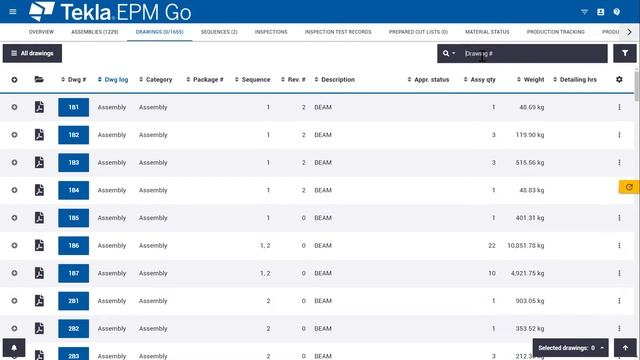Expand the Selected drawings panel
Viewport: 640px width, 360px height.
click(571, 348)
